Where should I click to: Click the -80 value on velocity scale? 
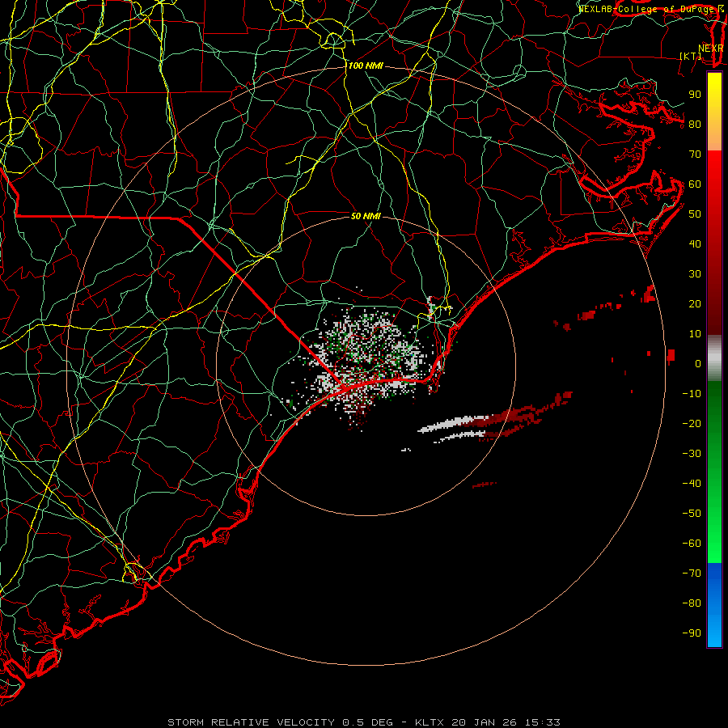click(x=692, y=603)
